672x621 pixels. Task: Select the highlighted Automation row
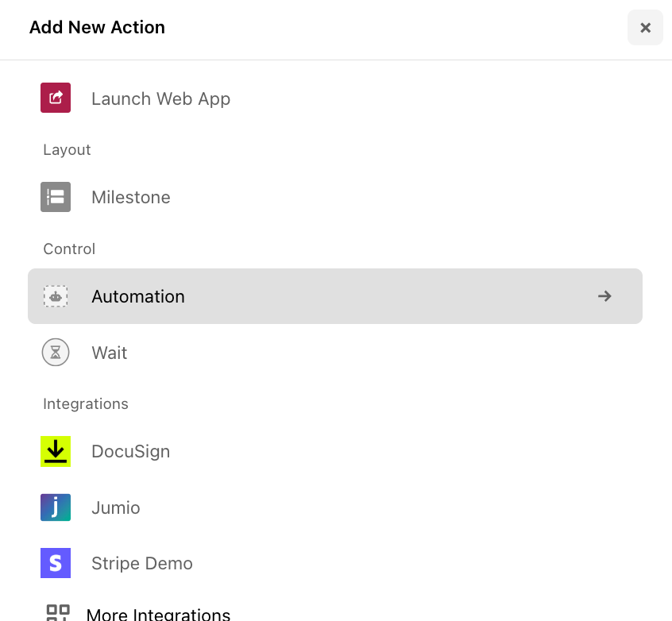tap(318, 296)
